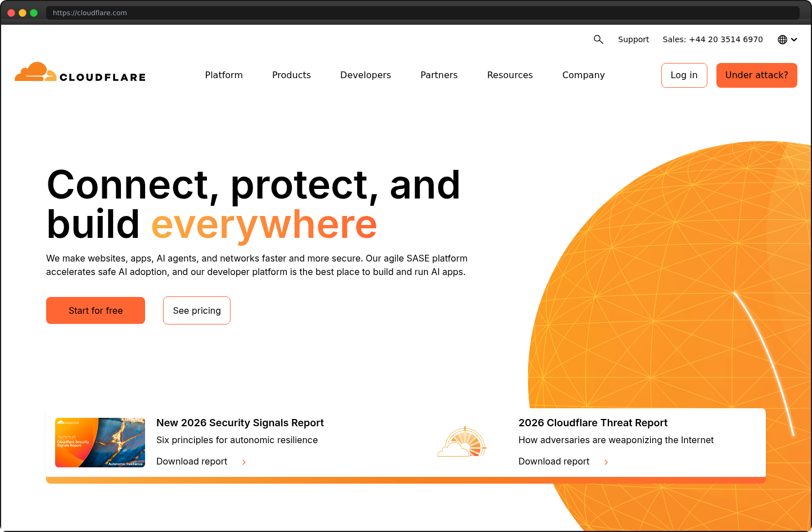812x532 pixels.
Task: Click the Log in button
Action: click(x=684, y=75)
